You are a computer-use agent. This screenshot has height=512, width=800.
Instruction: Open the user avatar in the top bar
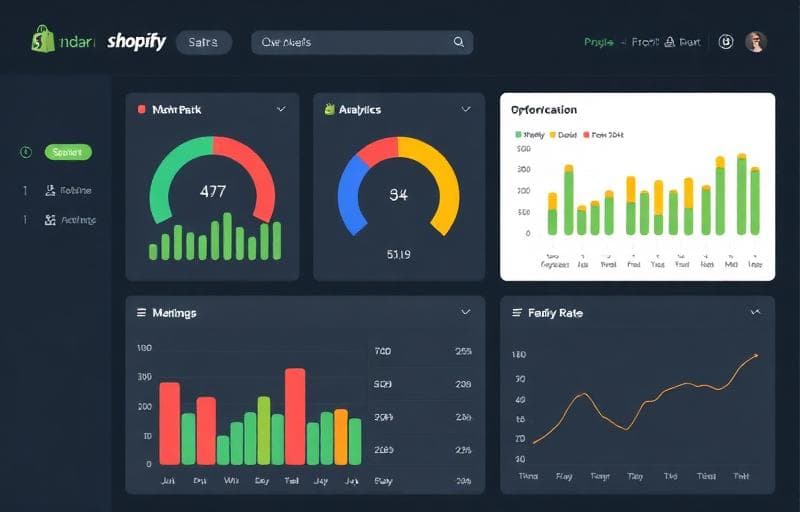tap(756, 42)
